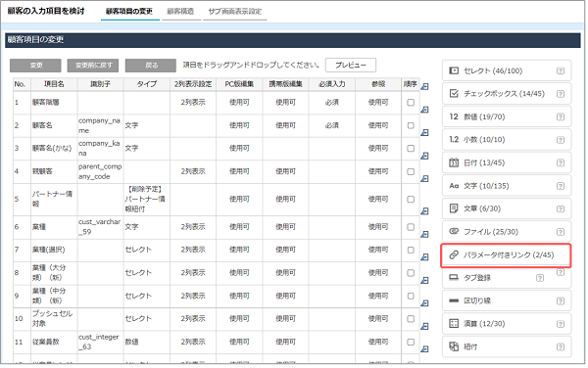Switch to the 顧客項目の変更 tab
Screen dimensions: 588x368
coord(129,11)
